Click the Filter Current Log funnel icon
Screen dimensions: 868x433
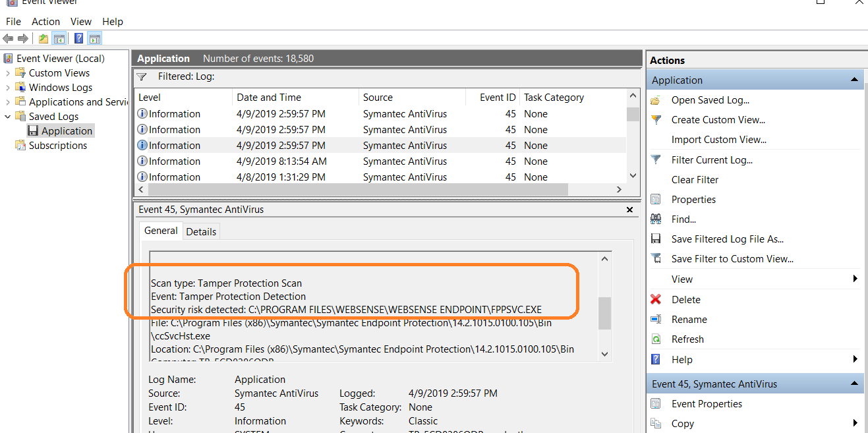coord(655,159)
